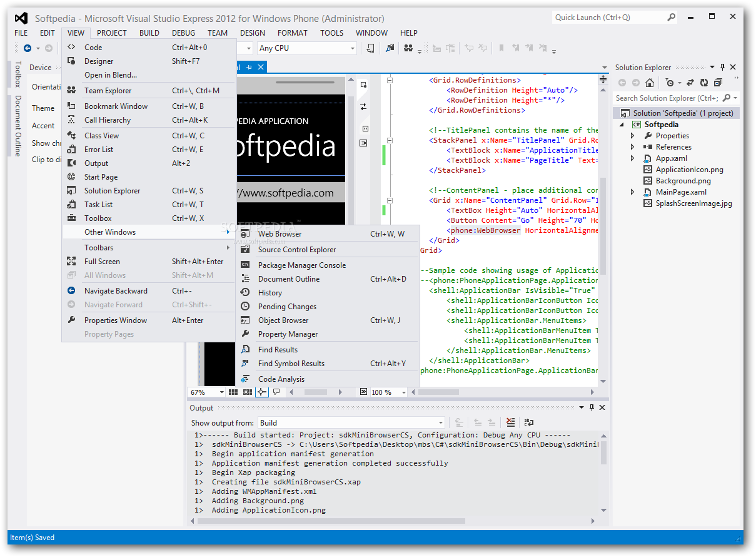
Task: Open the PROJECT menu
Action: coord(112,33)
